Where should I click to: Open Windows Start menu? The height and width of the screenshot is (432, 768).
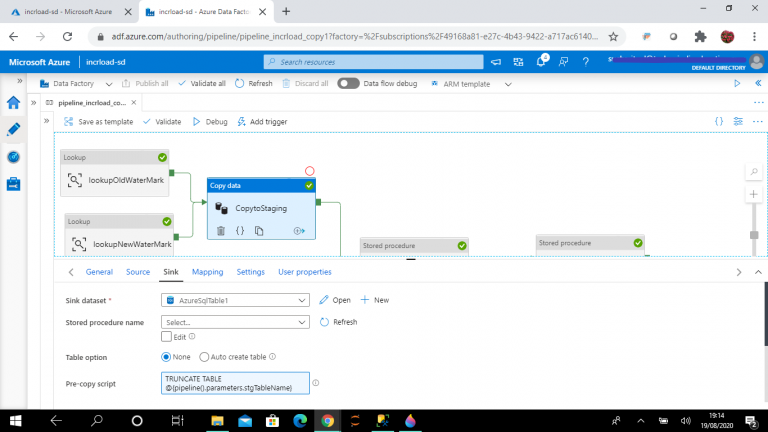click(x=15, y=421)
